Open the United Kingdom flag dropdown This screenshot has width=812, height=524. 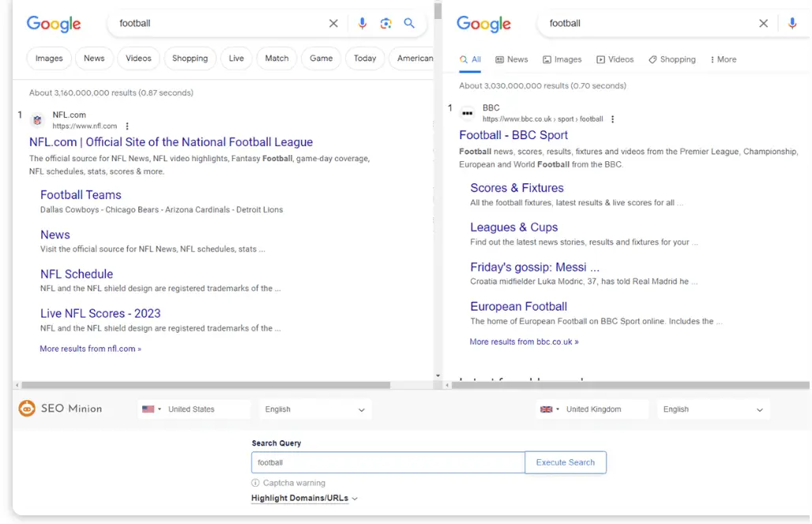[x=550, y=409]
